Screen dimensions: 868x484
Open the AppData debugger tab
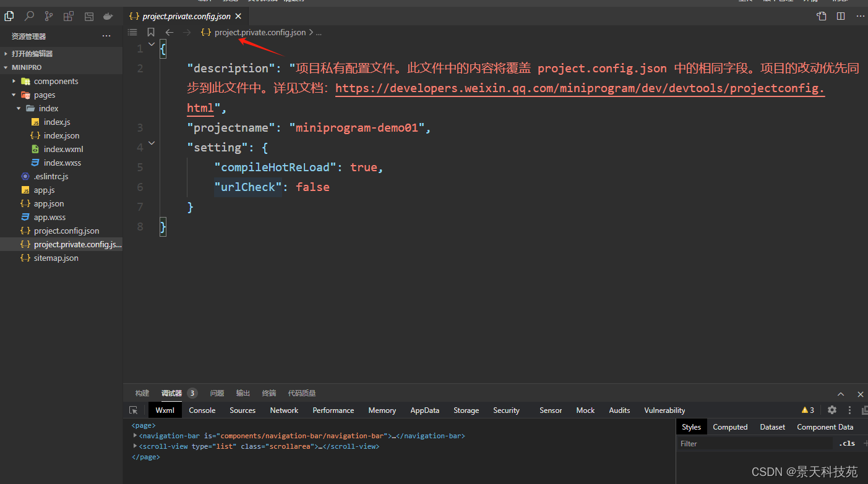(424, 410)
